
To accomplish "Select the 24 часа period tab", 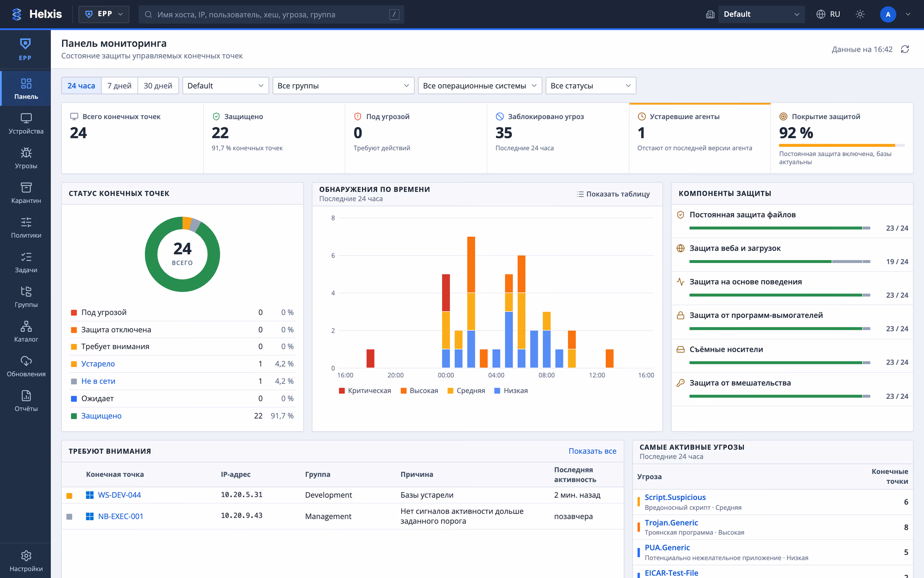I will pos(81,86).
